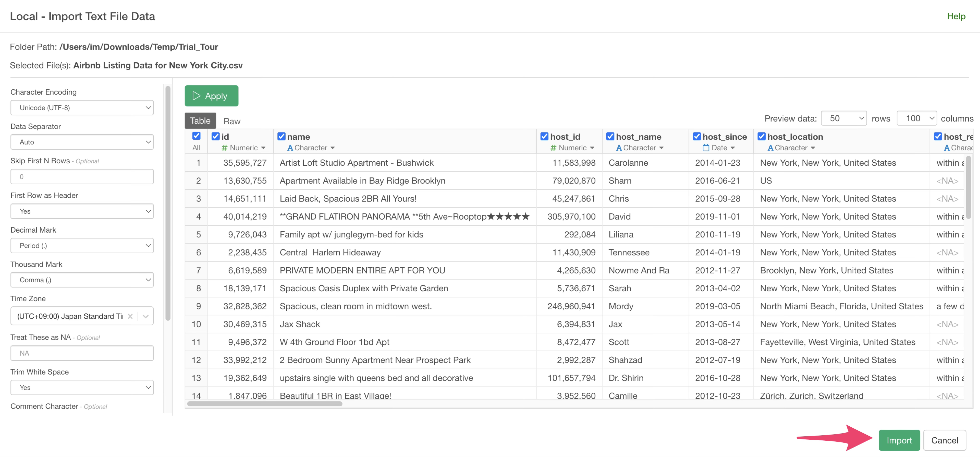
Task: Open the First Row as Header dropdown
Action: pyautogui.click(x=82, y=211)
